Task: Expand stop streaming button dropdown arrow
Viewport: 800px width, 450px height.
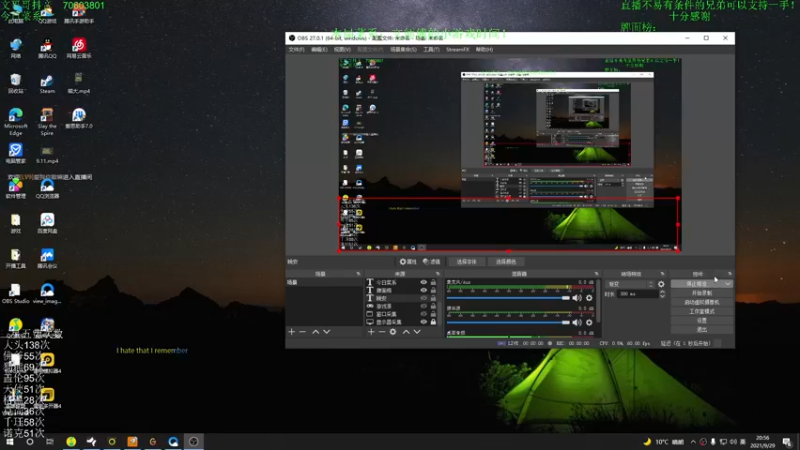Action: click(x=728, y=284)
